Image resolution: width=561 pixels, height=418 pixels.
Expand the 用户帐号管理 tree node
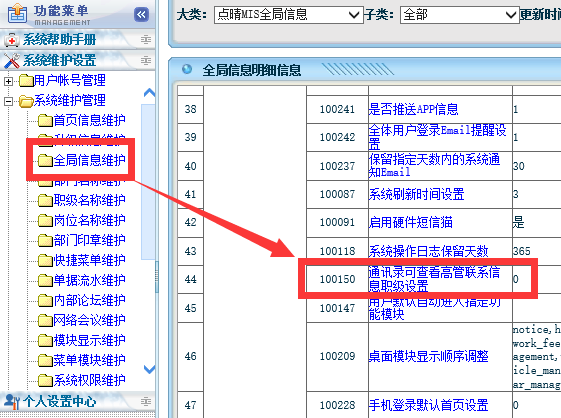[8, 81]
